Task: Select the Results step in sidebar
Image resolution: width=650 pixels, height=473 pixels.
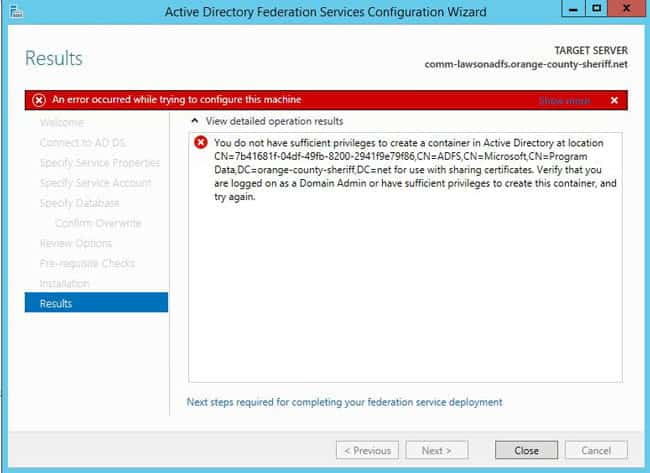Action: (96, 303)
